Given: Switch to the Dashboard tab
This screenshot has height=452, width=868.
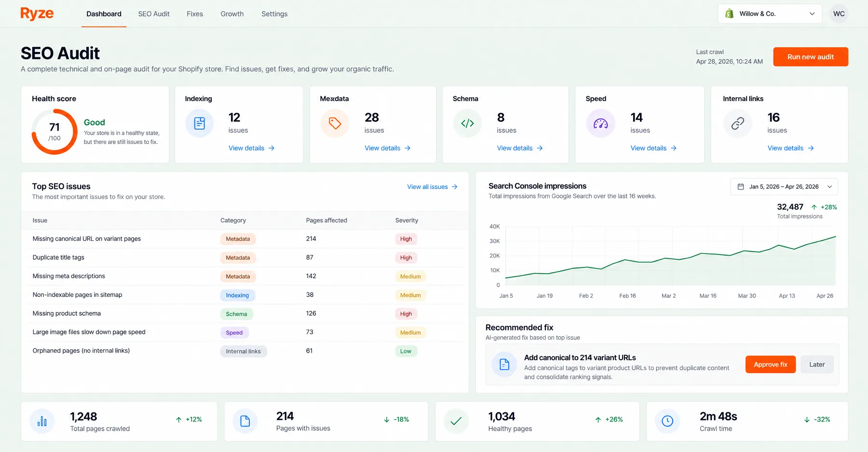Looking at the screenshot, I should [104, 14].
